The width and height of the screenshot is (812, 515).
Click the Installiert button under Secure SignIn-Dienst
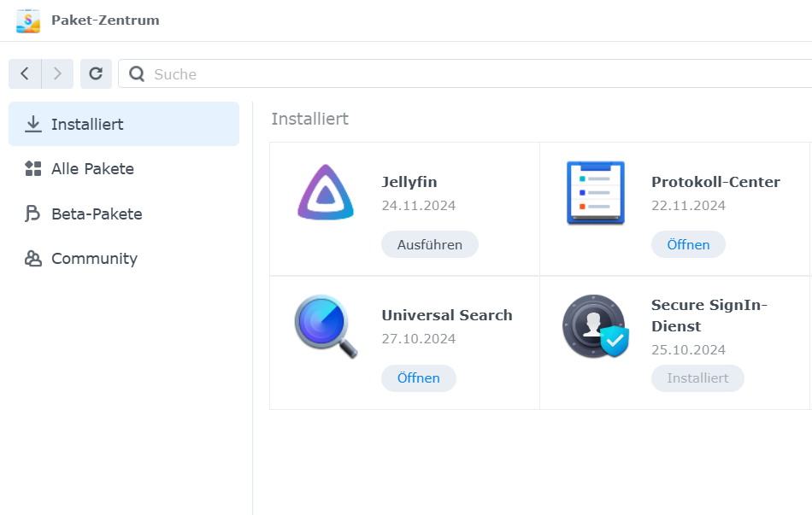click(697, 377)
